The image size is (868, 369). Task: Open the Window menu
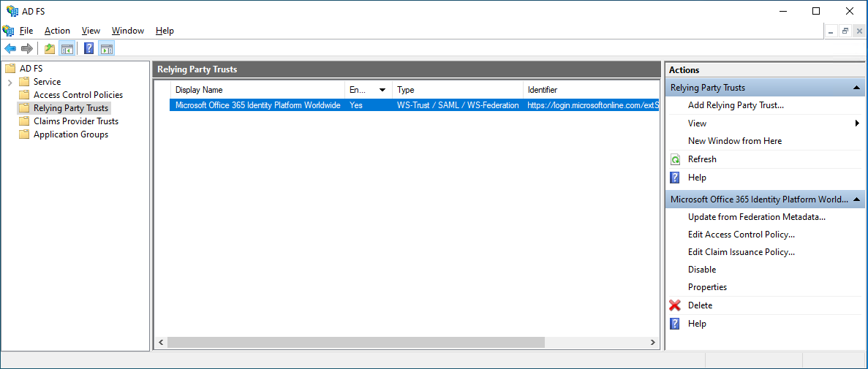tap(128, 31)
